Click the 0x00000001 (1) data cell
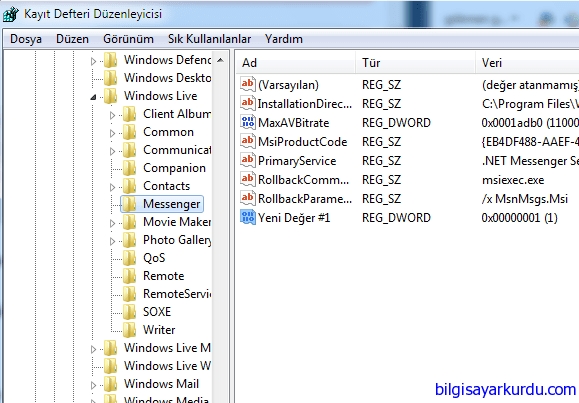This screenshot has height=403, width=579. click(520, 218)
